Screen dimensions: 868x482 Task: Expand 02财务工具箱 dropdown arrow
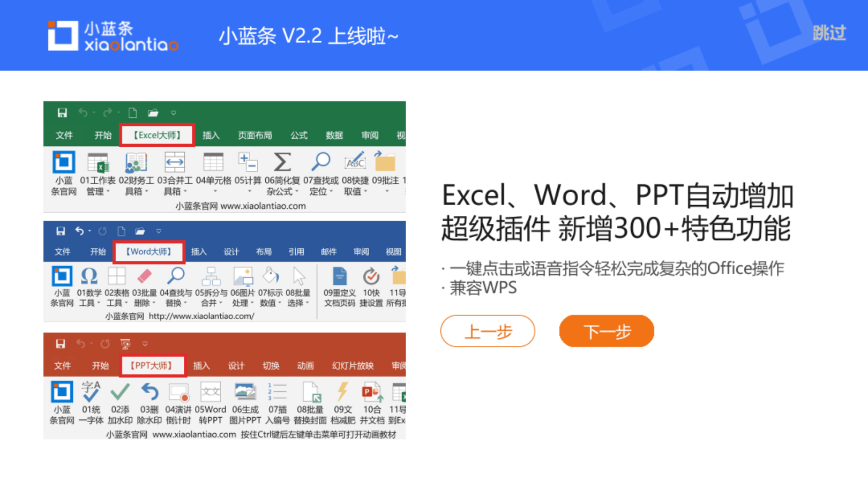coord(146,192)
